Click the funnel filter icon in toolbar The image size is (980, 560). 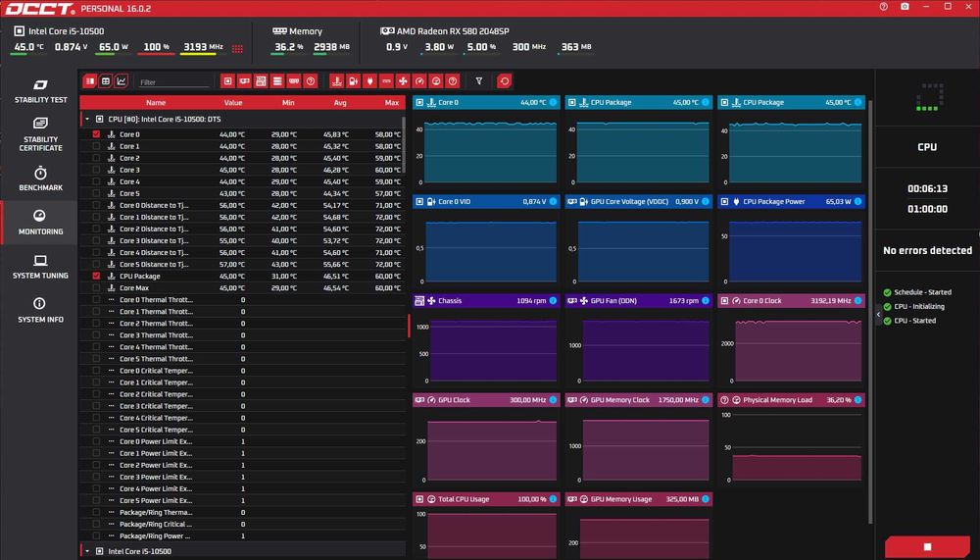tap(479, 81)
